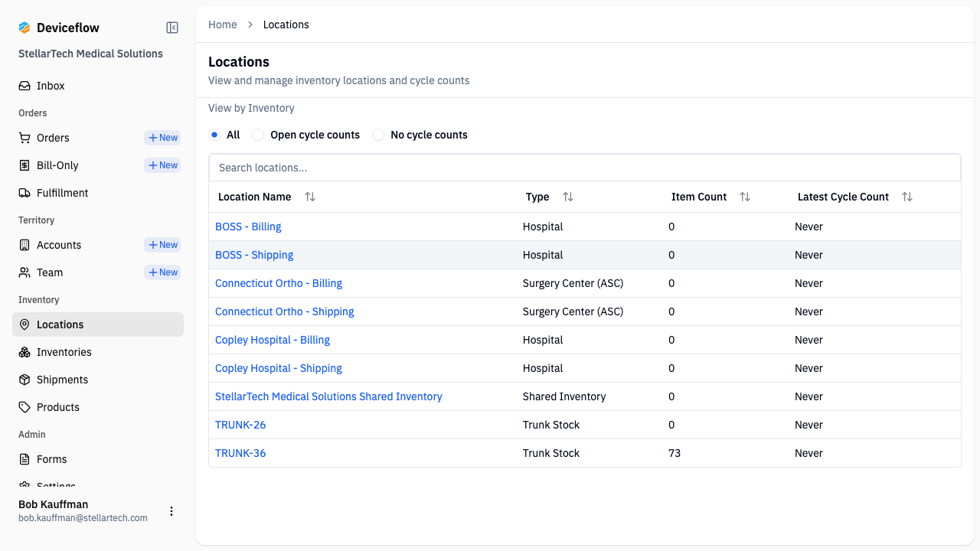The width and height of the screenshot is (980, 551).
Task: Click StellarTech Medical Solutions organization name
Action: (x=90, y=54)
